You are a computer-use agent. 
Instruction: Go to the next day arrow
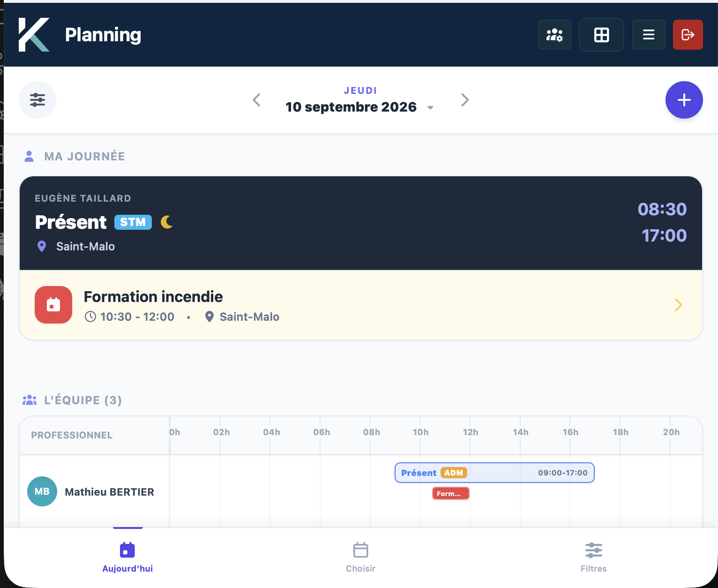465,100
